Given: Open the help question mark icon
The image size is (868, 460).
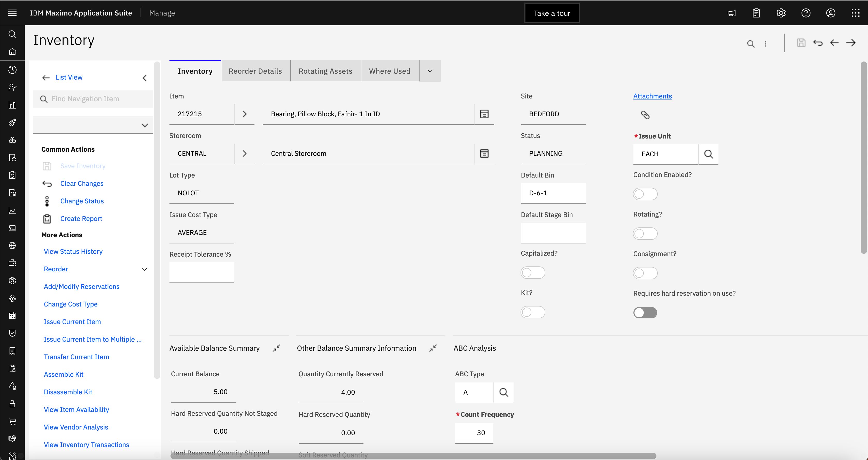Looking at the screenshot, I should click(806, 13).
